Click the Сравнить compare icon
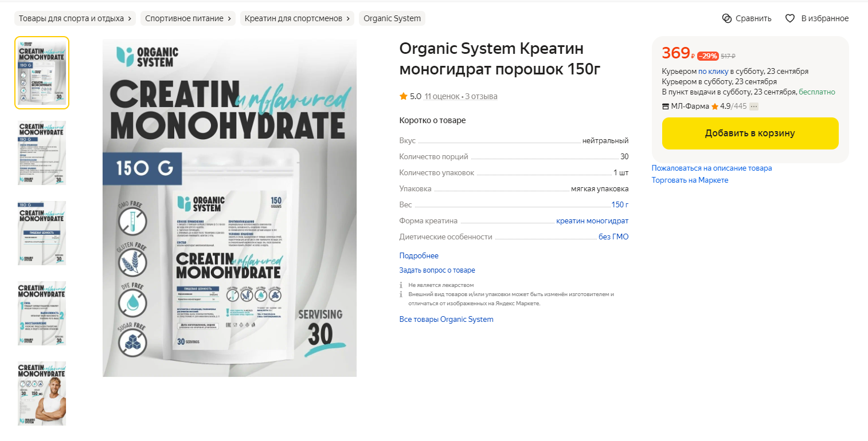This screenshot has width=868, height=441. 727,18
